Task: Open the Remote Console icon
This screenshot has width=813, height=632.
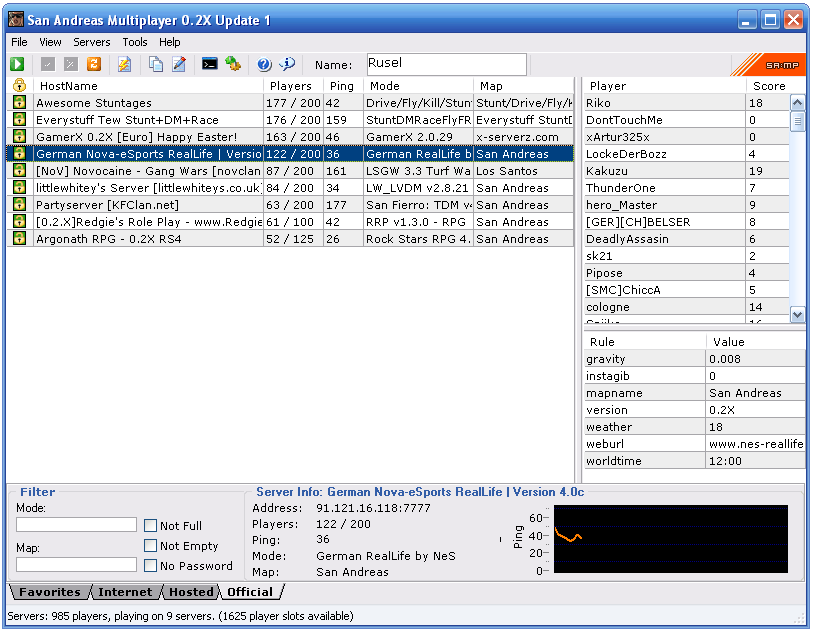Action: [209, 64]
